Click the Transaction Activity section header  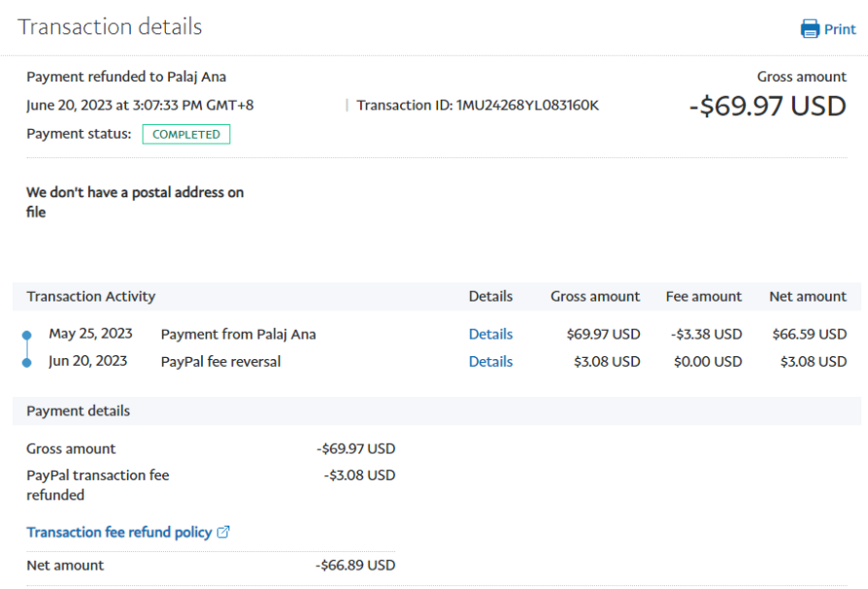point(91,296)
